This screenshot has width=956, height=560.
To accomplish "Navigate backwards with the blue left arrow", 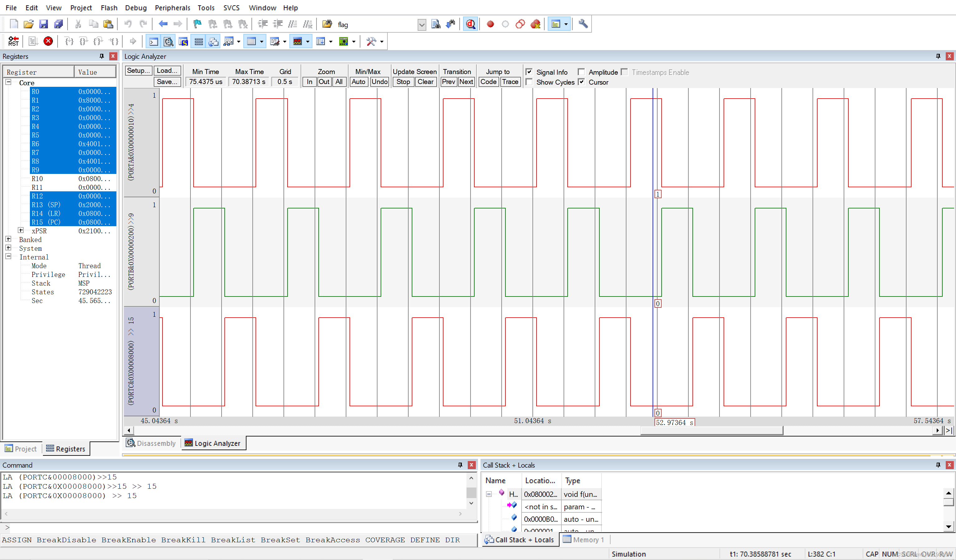I will [x=163, y=24].
